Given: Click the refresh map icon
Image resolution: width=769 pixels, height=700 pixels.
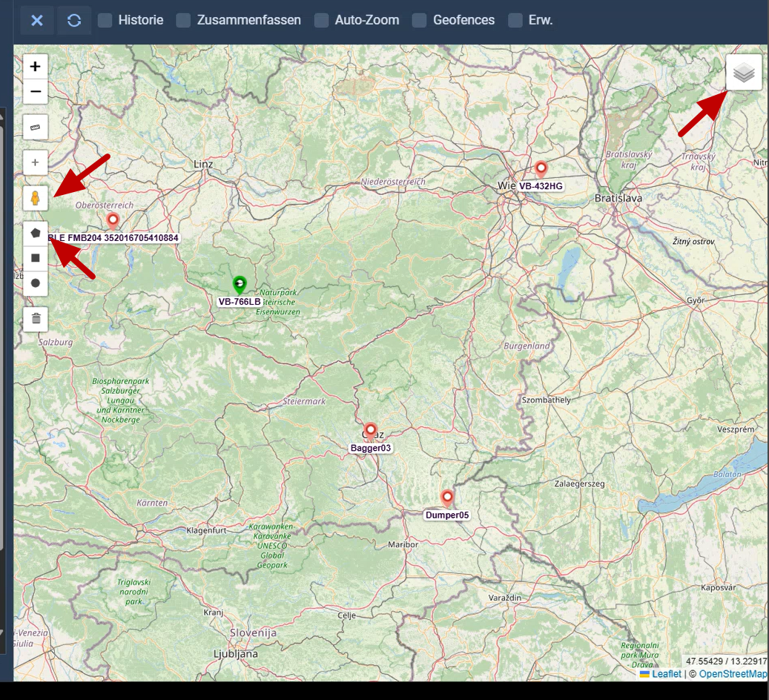Looking at the screenshot, I should point(74,20).
